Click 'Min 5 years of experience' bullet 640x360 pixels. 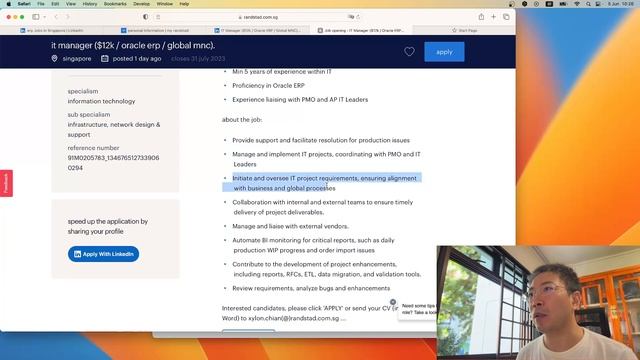282,71
